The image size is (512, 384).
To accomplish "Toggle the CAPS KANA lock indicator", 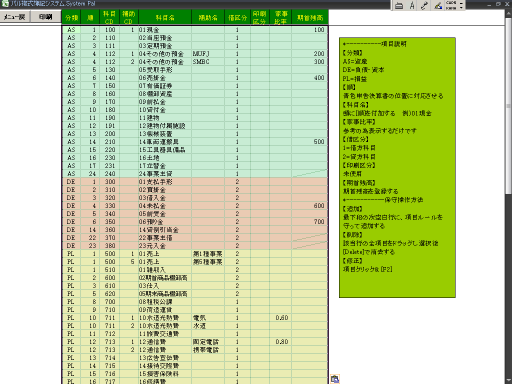I will 451,5.
